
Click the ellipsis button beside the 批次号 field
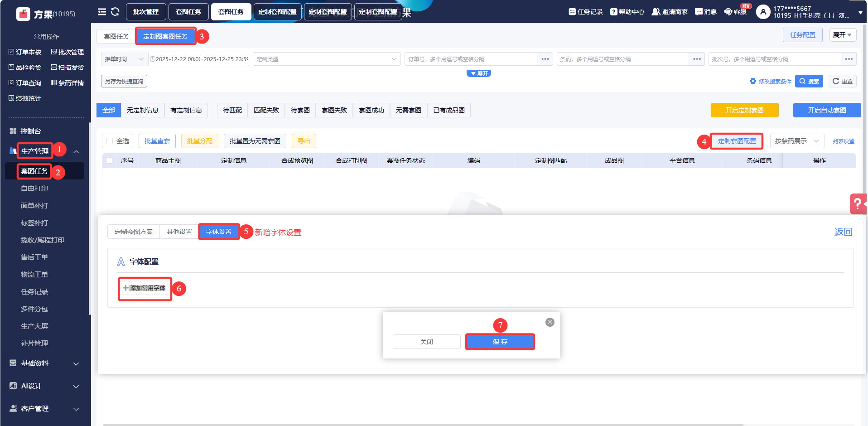click(849, 59)
